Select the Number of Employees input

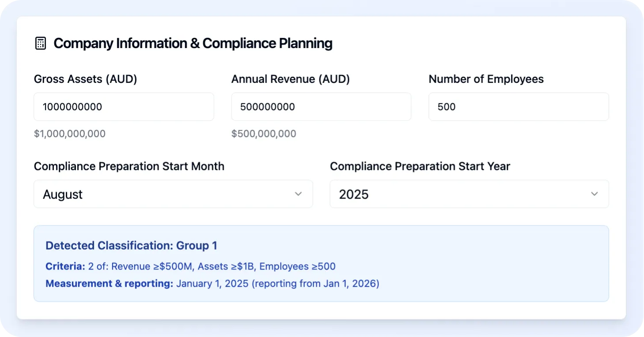pyautogui.click(x=519, y=107)
